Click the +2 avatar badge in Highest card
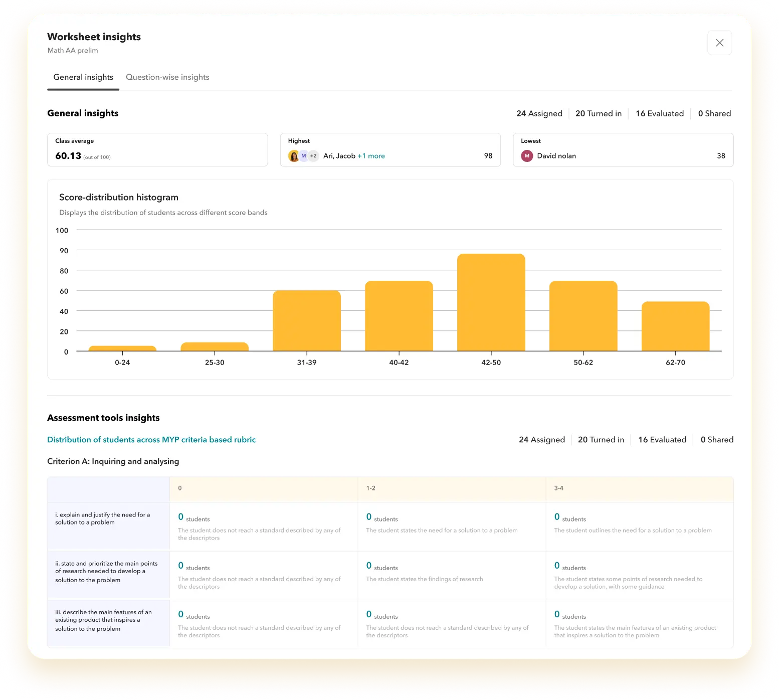Screen dimensions: 779x700 (x=313, y=156)
